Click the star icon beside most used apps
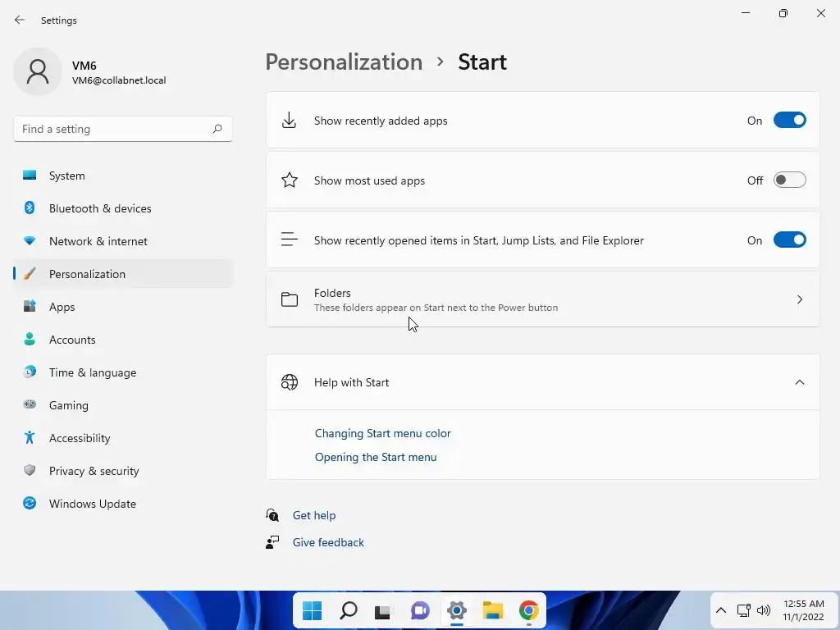Screen dimensions: 840x630 point(290,180)
